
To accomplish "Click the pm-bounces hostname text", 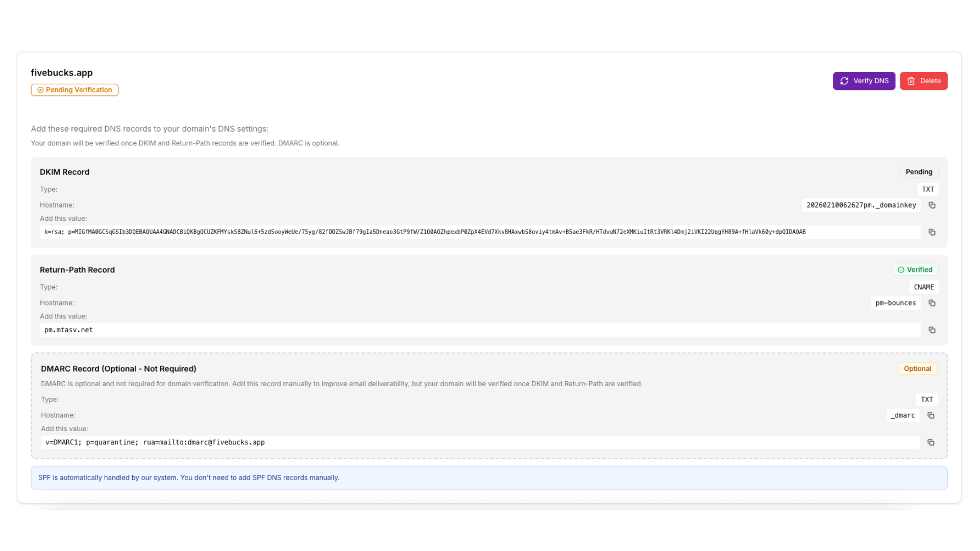I will pyautogui.click(x=895, y=303).
